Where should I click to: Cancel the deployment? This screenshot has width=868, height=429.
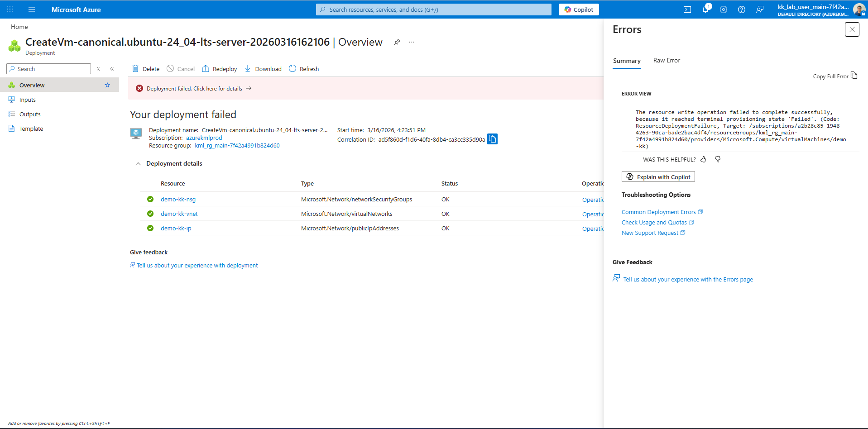coord(181,69)
